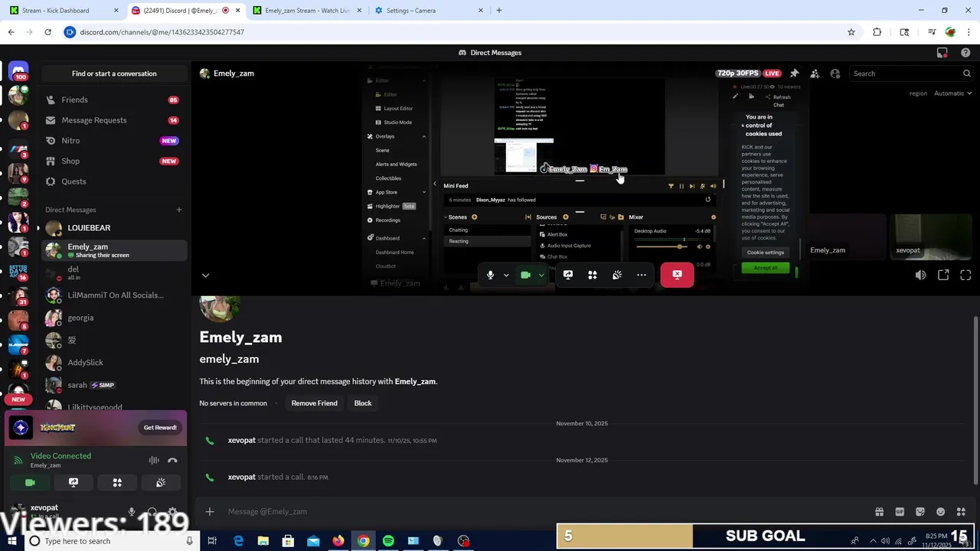Image resolution: width=980 pixels, height=551 pixels.
Task: Open the Shop page
Action: [x=114, y=161]
